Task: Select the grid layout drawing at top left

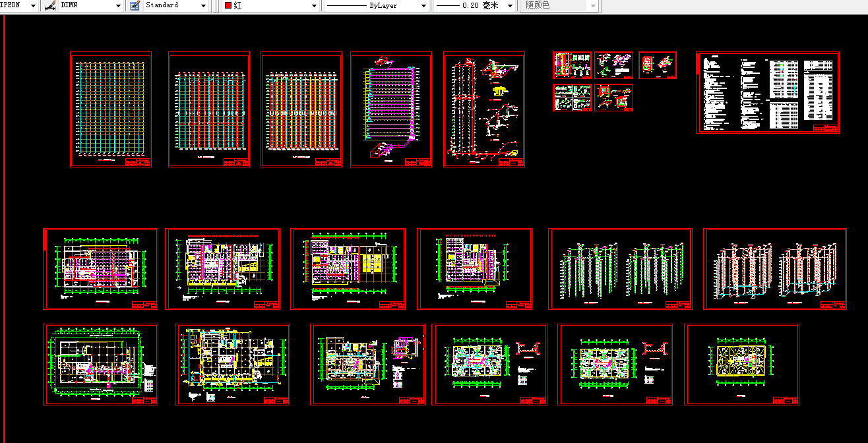Action: pyautogui.click(x=111, y=109)
